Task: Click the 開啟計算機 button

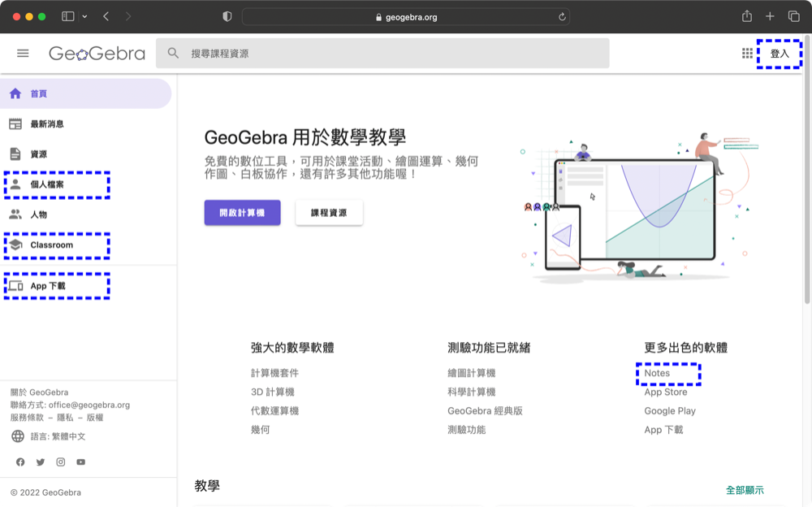Action: pos(242,213)
